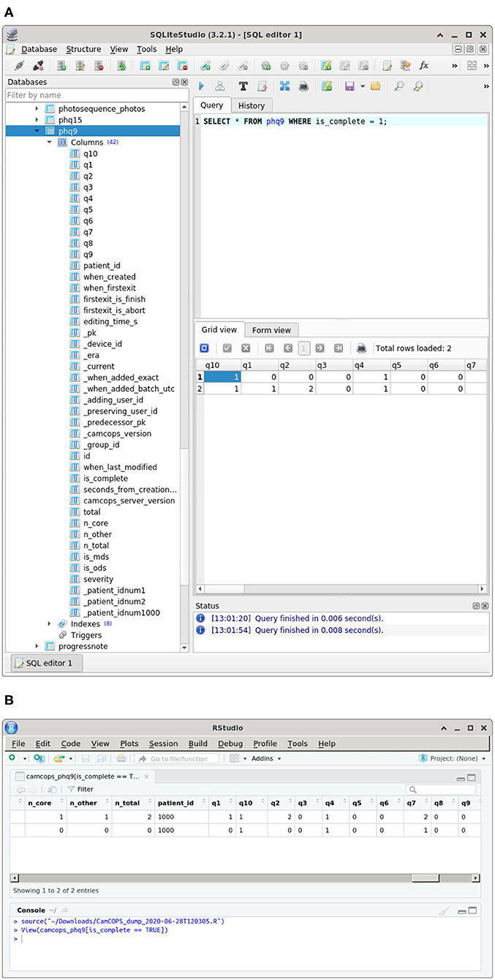Click the horizontal scrollbar in the RStudio data viewer

tap(246, 878)
